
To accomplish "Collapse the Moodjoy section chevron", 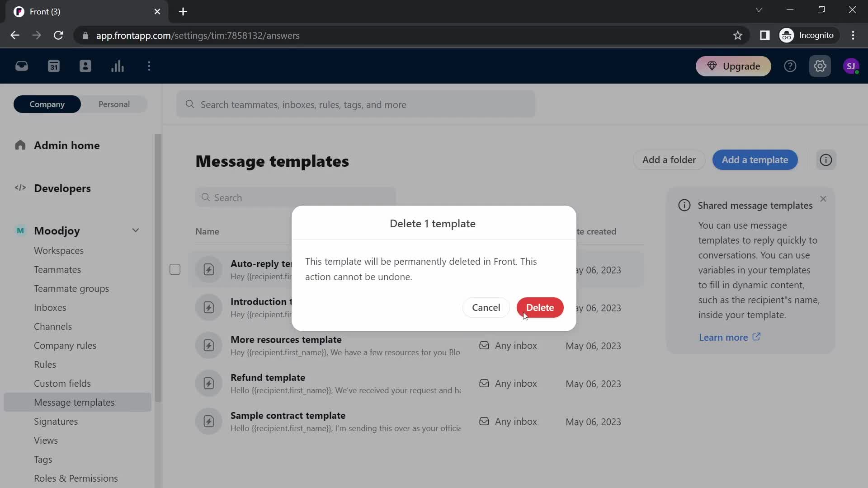I will tap(136, 230).
